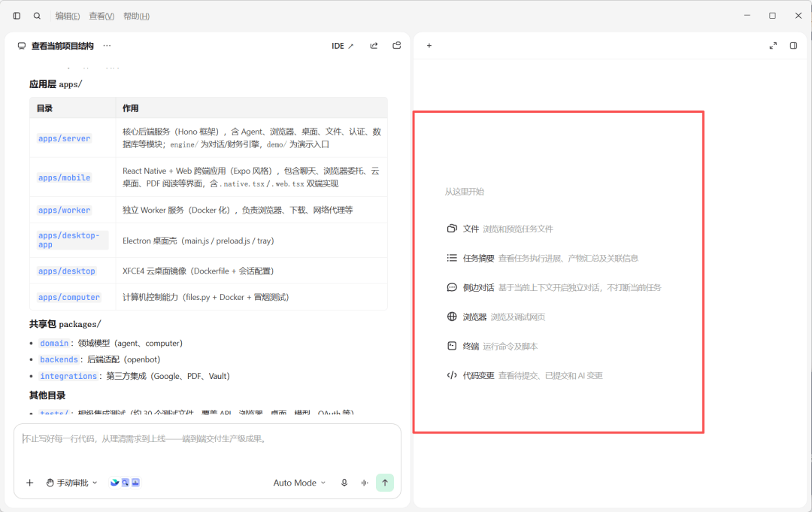Viewport: 812px width, 512px height.
Task: Open the apps/mobile link
Action: [x=64, y=177]
